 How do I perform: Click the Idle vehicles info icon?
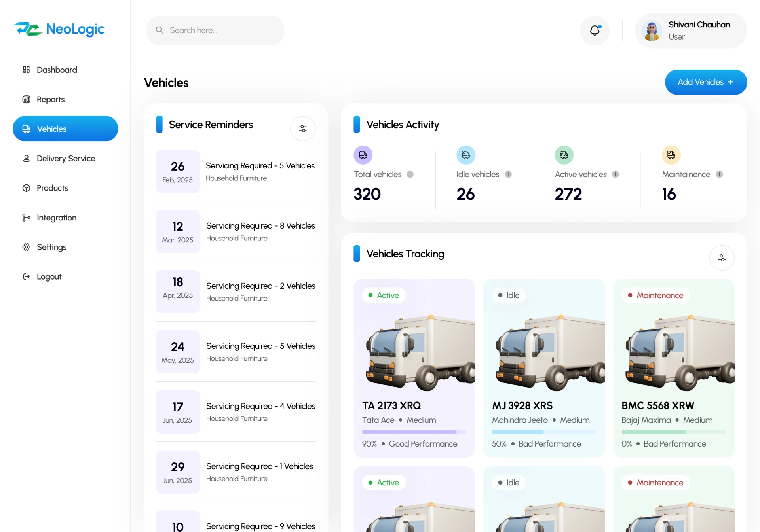508,174
